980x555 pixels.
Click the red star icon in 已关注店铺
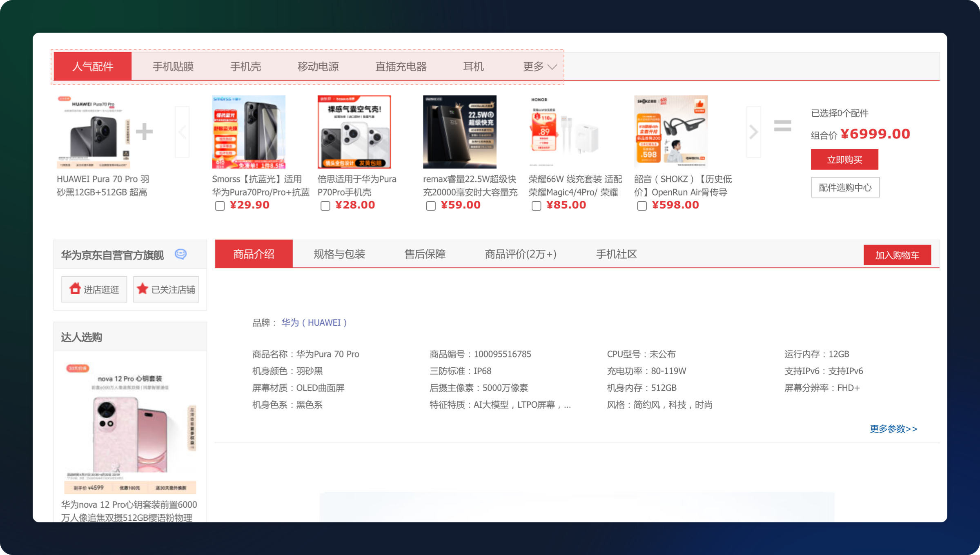(142, 289)
